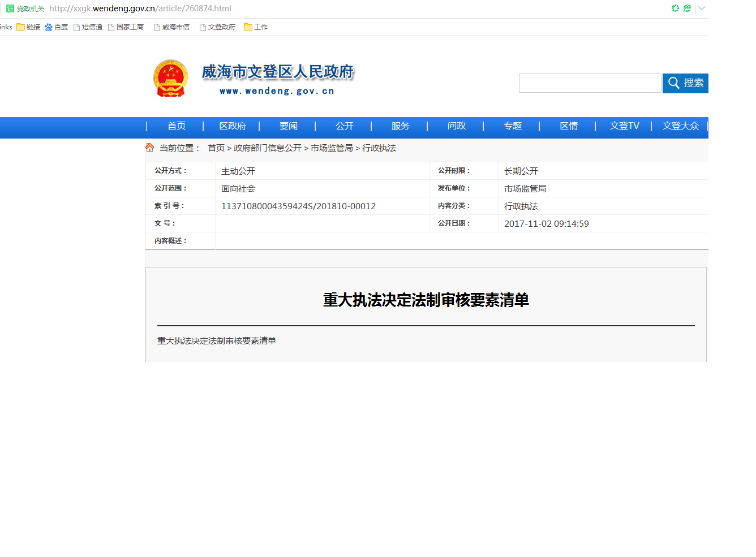Click the 市场监管局 breadcrumb link
Screen dimensions: 756x557
[332, 148]
